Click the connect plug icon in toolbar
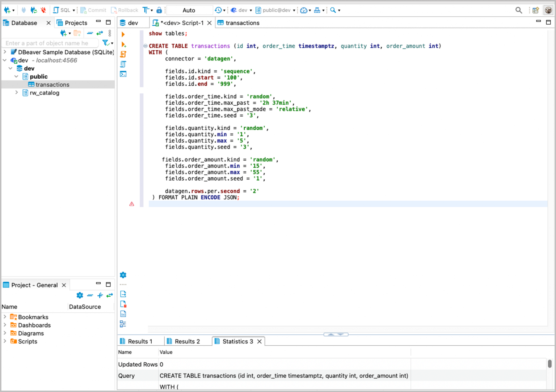Screen dimensions: 556x392 point(24,10)
